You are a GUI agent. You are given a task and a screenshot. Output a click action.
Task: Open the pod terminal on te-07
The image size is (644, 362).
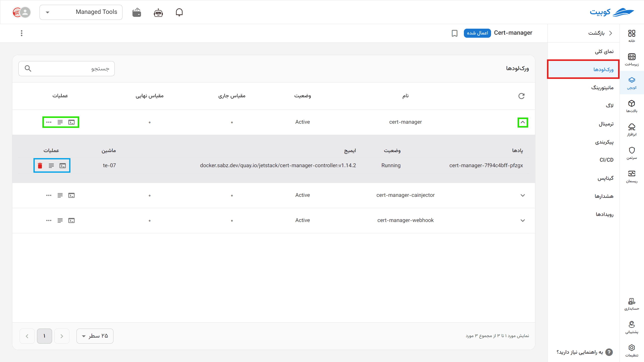62,166
